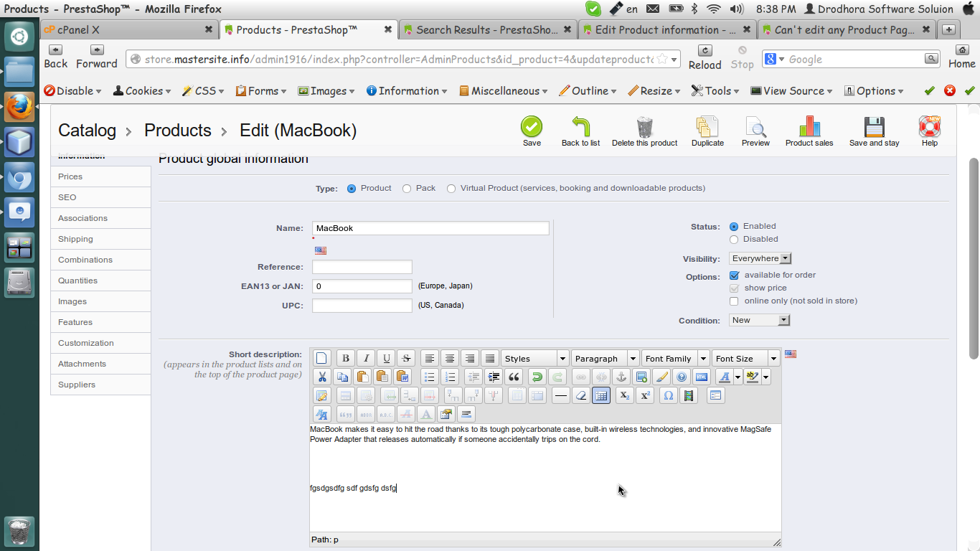Open the Visibility Everywhere dropdown
Viewport: 980px width, 551px height.
pos(760,258)
